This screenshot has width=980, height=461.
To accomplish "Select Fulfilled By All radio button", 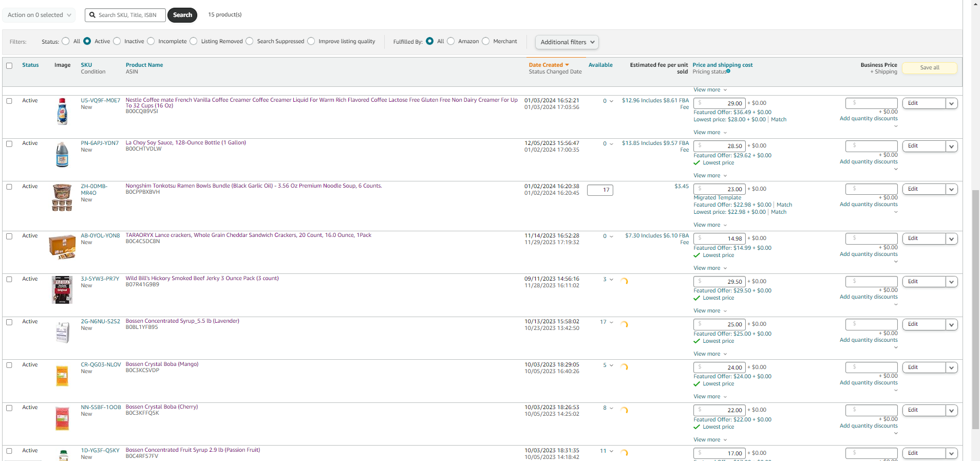I will coord(430,41).
